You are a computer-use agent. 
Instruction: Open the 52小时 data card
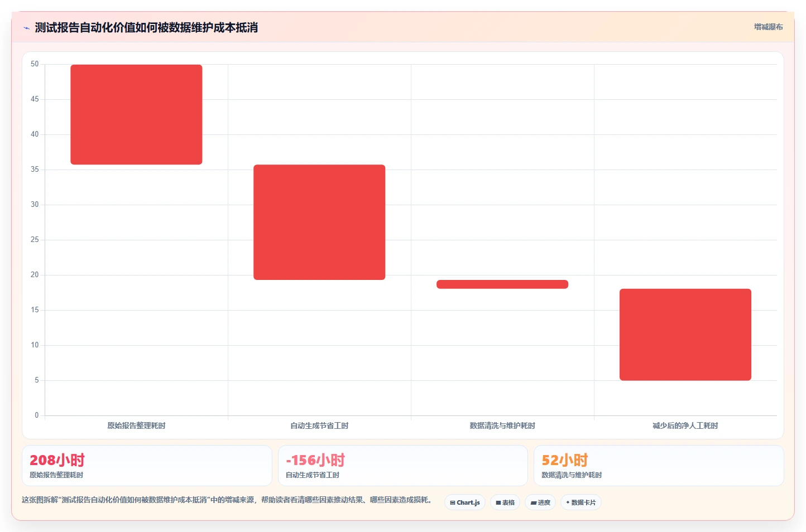pyautogui.click(x=659, y=466)
